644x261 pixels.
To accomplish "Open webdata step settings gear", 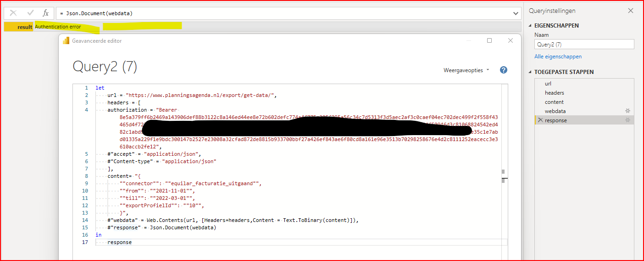I will coord(628,111).
